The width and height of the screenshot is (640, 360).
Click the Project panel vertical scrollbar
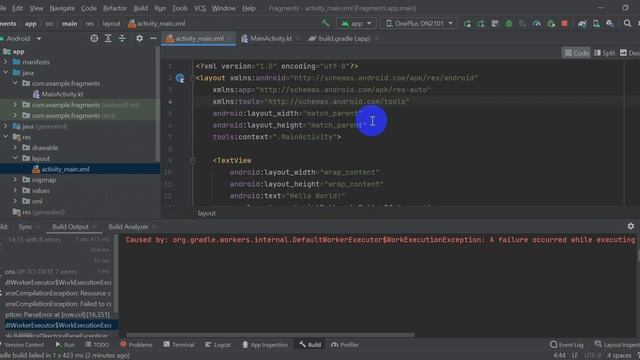[x=158, y=104]
